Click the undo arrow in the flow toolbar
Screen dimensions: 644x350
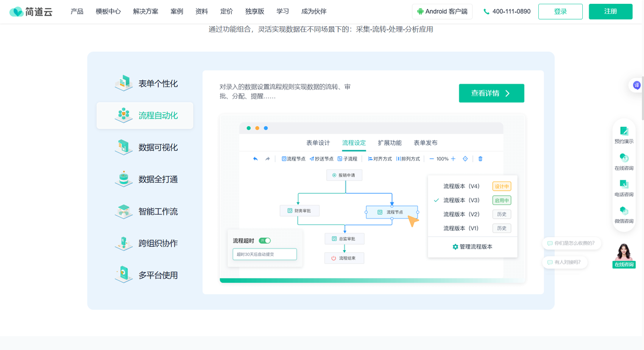click(255, 159)
